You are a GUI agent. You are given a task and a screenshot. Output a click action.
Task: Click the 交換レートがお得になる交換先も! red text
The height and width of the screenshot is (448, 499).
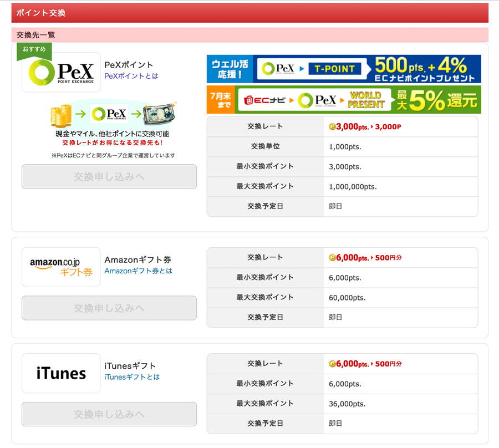coord(113,143)
